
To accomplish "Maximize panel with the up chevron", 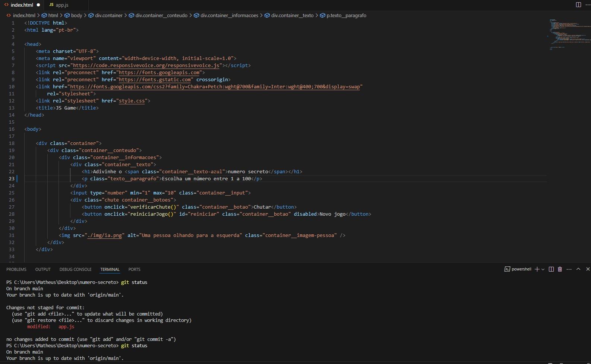I will pyautogui.click(x=578, y=269).
